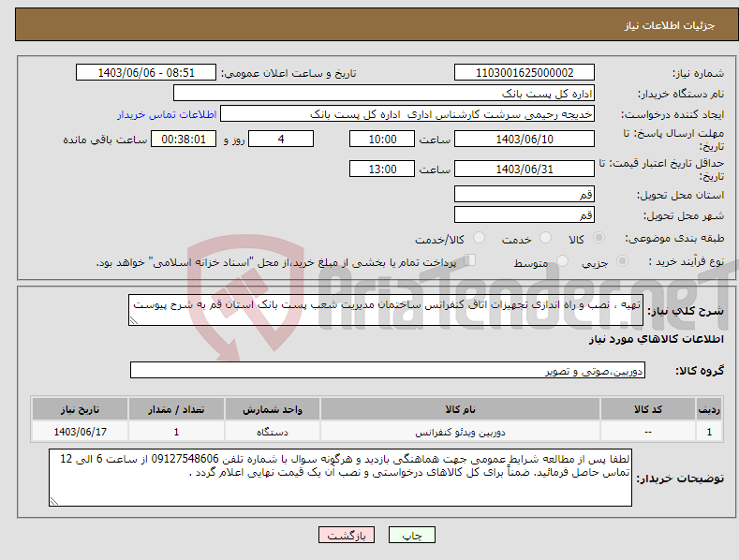739x560 pixels.
Task: Click the resize handle of توضیحات خریدار box
Action: click(54, 501)
